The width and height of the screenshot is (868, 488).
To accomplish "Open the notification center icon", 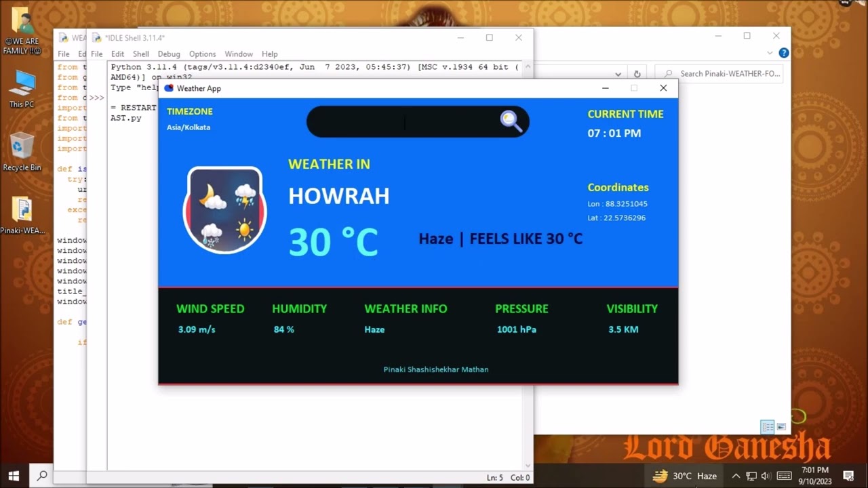I will point(848,476).
